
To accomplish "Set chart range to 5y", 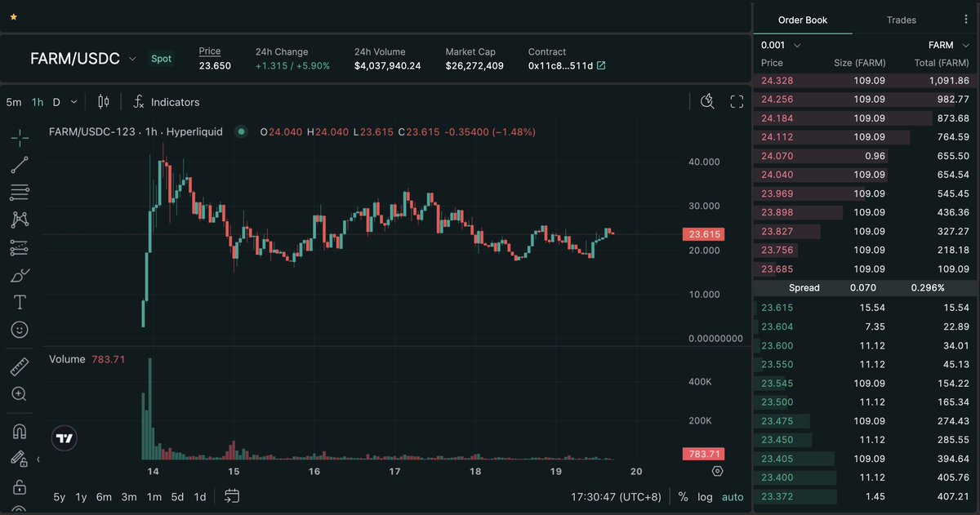I will point(60,496).
